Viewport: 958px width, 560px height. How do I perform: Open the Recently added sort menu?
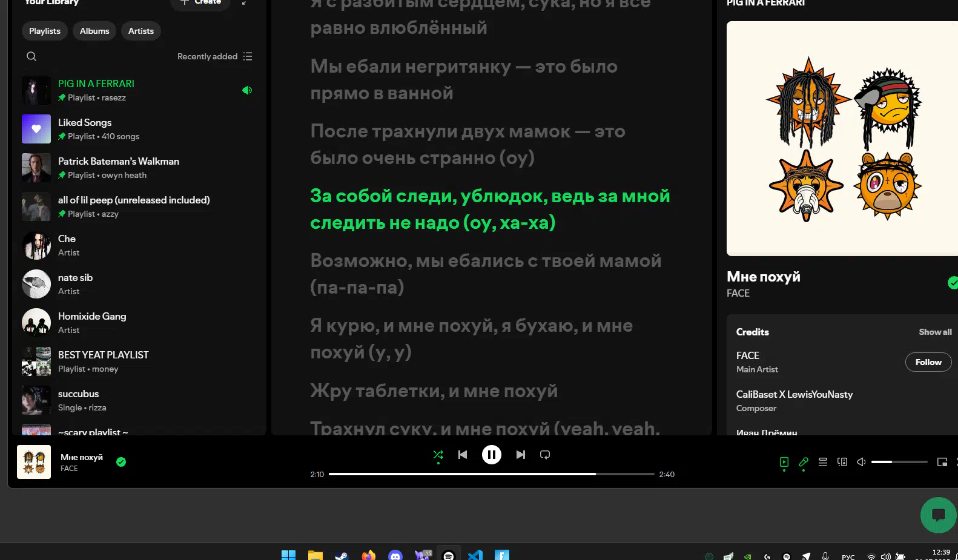coord(214,56)
